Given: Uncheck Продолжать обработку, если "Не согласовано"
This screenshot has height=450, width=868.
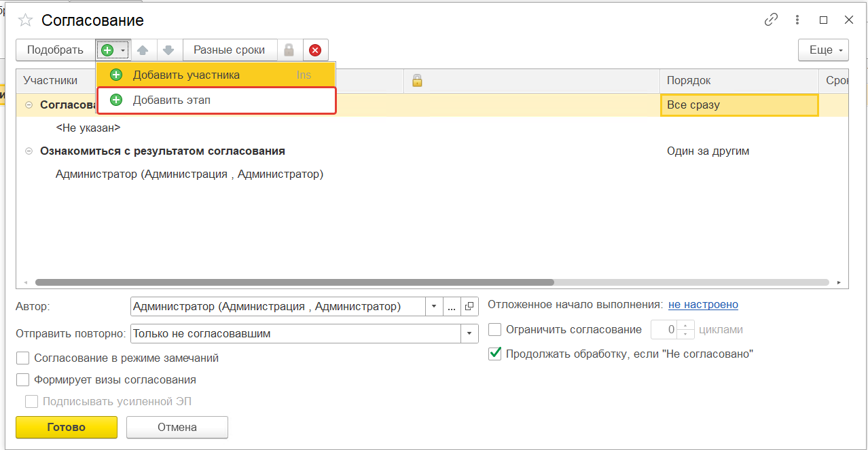Looking at the screenshot, I should coord(495,354).
